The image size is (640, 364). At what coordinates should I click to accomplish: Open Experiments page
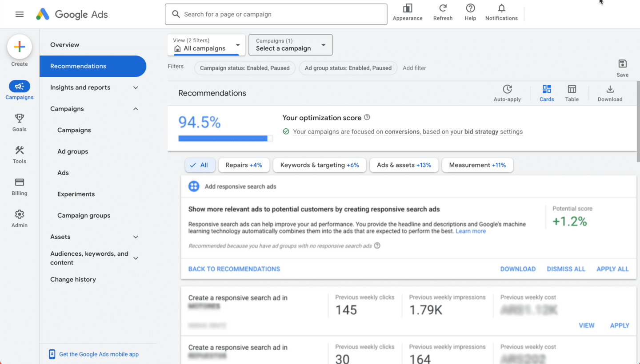point(76,194)
